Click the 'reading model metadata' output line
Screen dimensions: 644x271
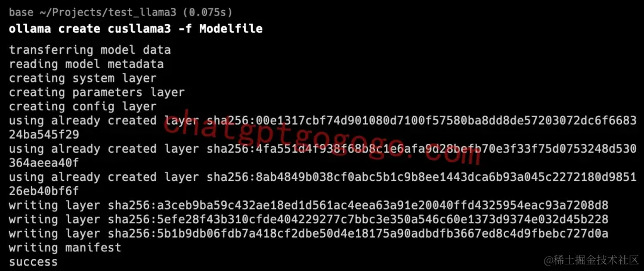[x=86, y=64]
